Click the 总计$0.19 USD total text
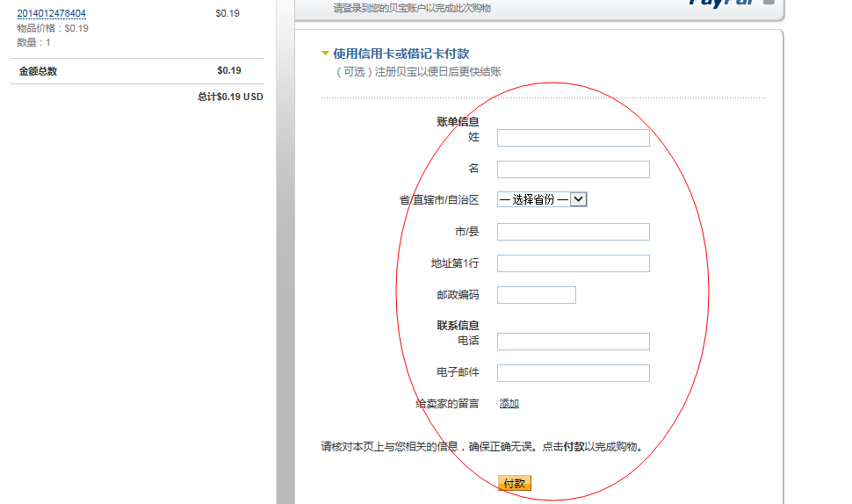 [230, 97]
